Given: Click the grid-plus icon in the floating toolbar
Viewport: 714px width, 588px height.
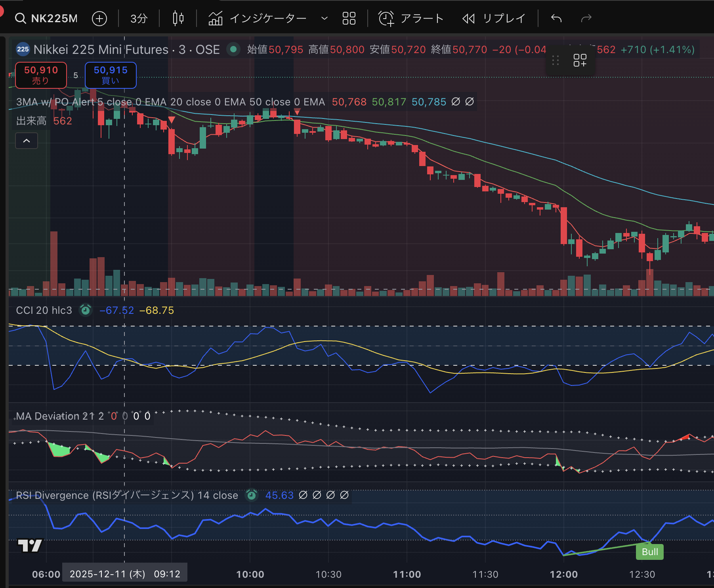Looking at the screenshot, I should (580, 60).
